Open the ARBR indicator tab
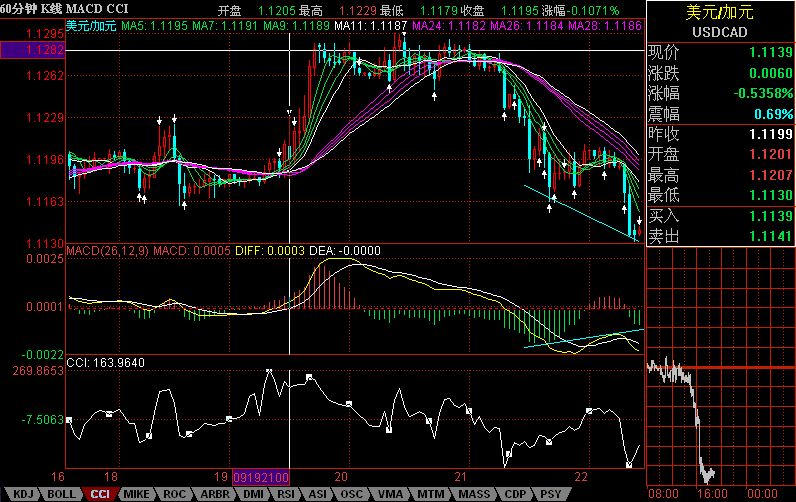The image size is (796, 502). pos(215,494)
